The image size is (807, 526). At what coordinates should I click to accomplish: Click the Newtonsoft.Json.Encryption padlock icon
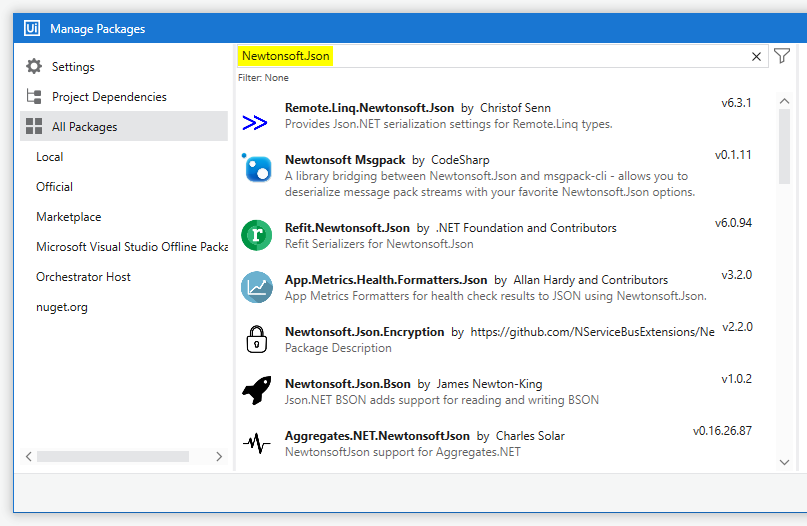(256, 339)
